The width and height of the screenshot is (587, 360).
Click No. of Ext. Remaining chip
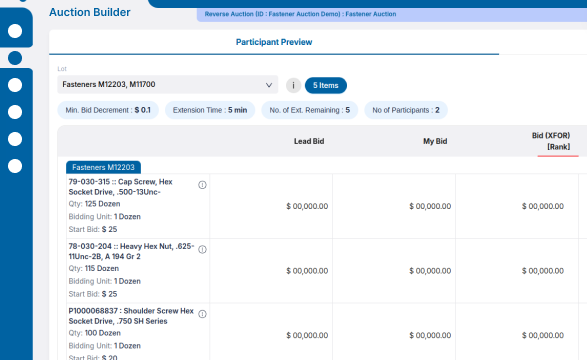310,110
